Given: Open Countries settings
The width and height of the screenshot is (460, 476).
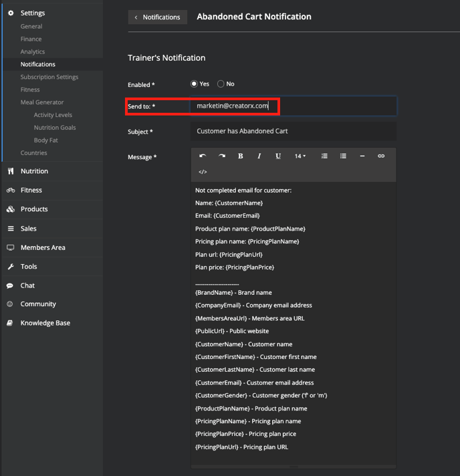Looking at the screenshot, I should point(33,153).
